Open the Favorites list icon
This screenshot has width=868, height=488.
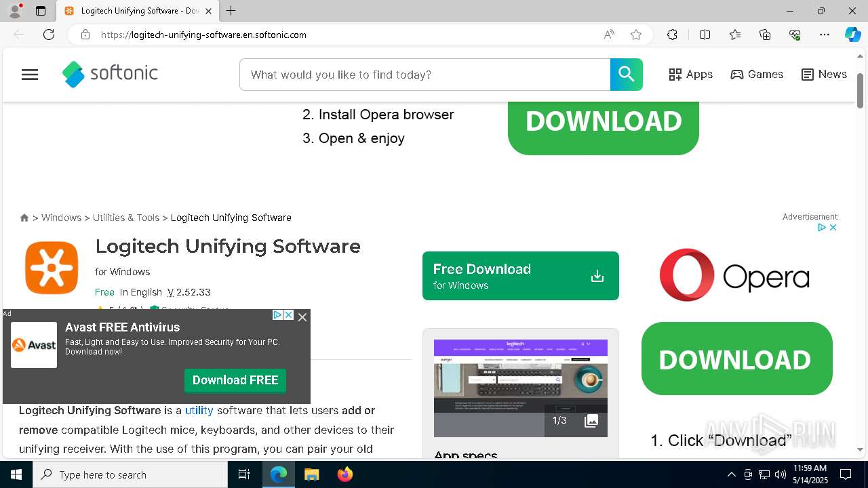coord(735,35)
